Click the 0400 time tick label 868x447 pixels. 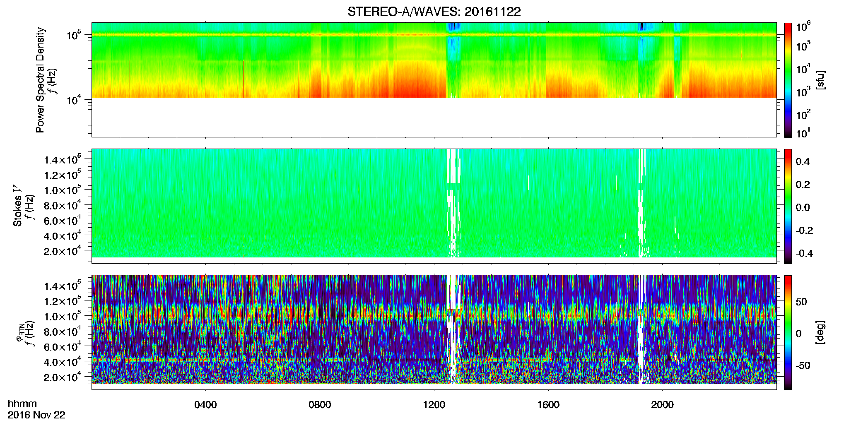(205, 405)
